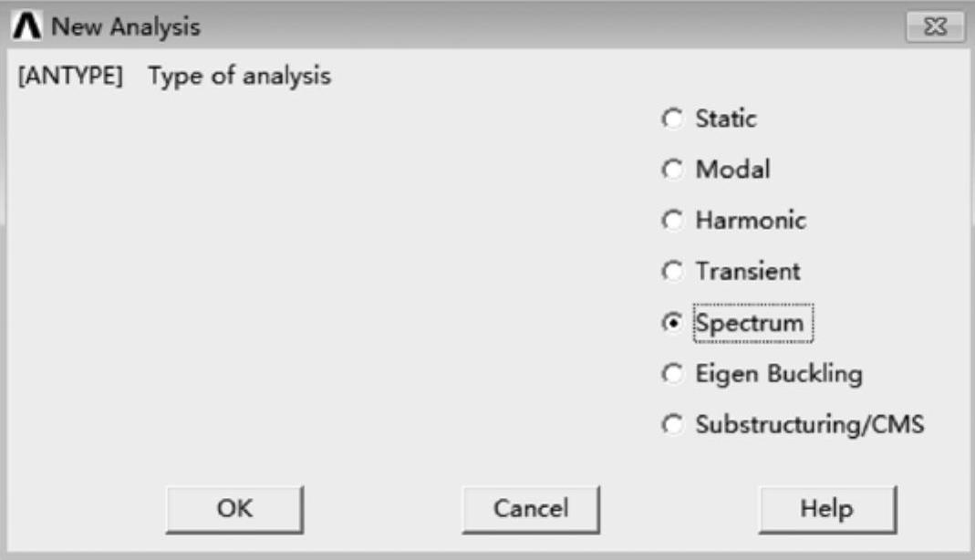The image size is (975, 560).
Task: Confirm the analysis type with OK
Action: 234,508
